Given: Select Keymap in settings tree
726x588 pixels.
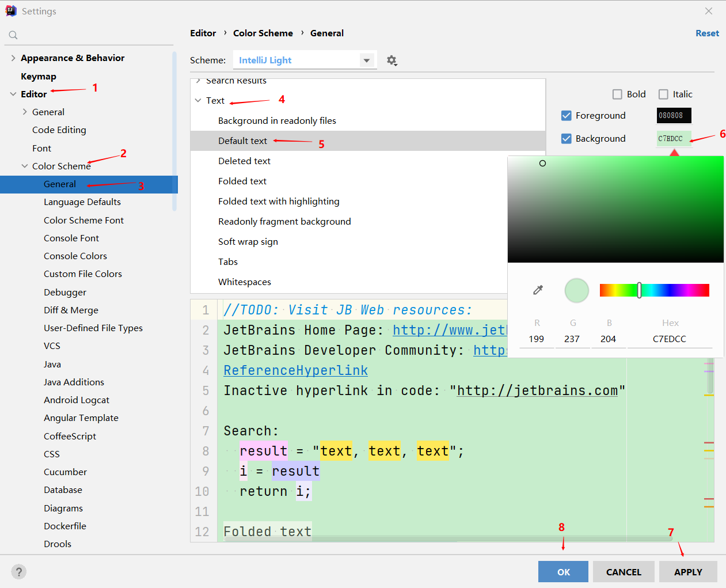Looking at the screenshot, I should (39, 77).
